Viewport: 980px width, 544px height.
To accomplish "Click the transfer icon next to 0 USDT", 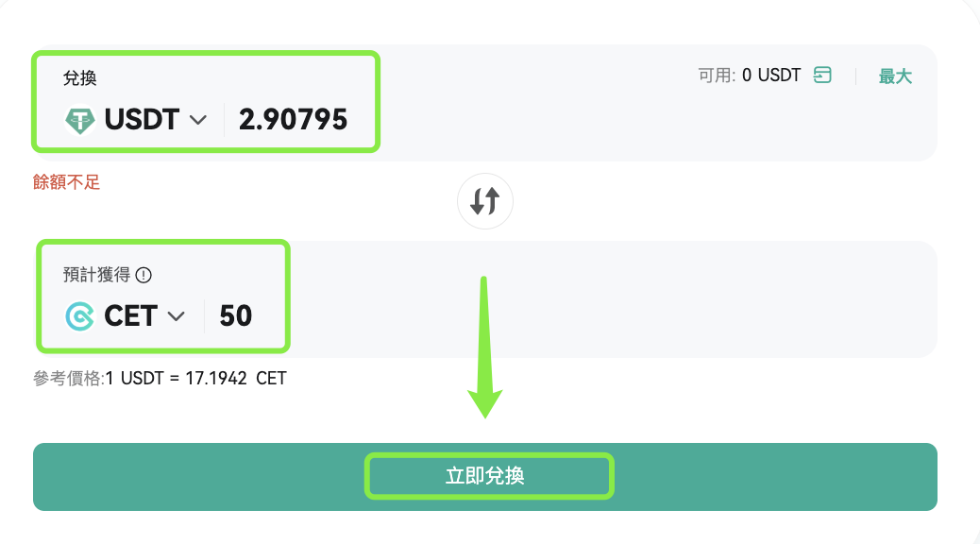I will tap(822, 76).
